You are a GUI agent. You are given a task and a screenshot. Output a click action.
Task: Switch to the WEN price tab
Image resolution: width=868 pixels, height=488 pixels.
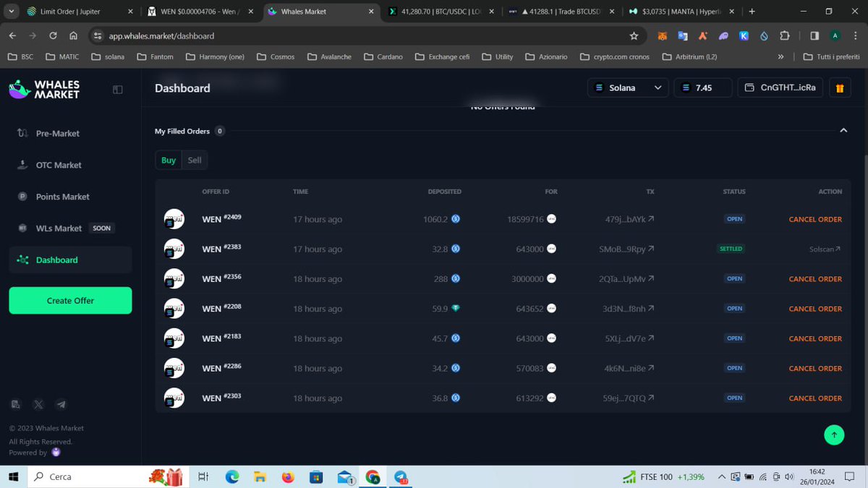tap(200, 12)
